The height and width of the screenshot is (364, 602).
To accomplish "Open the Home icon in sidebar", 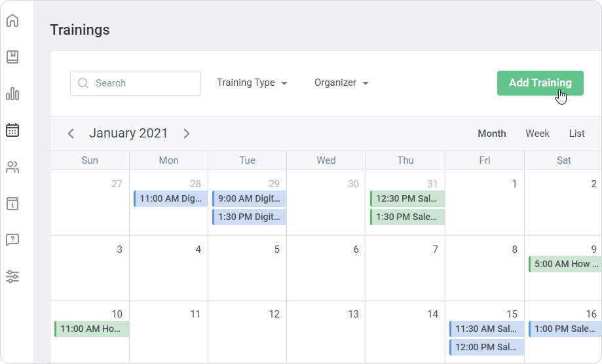I will coord(12,20).
